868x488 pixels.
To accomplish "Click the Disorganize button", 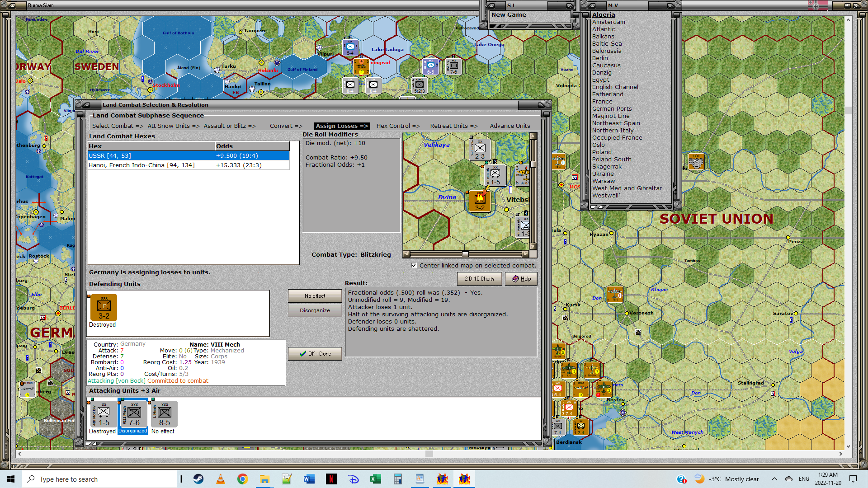I will pyautogui.click(x=315, y=310).
